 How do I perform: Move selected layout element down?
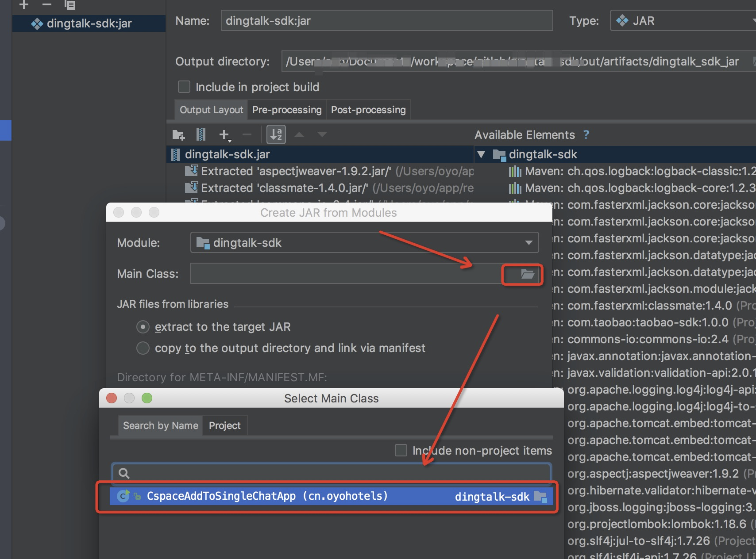[x=322, y=135]
